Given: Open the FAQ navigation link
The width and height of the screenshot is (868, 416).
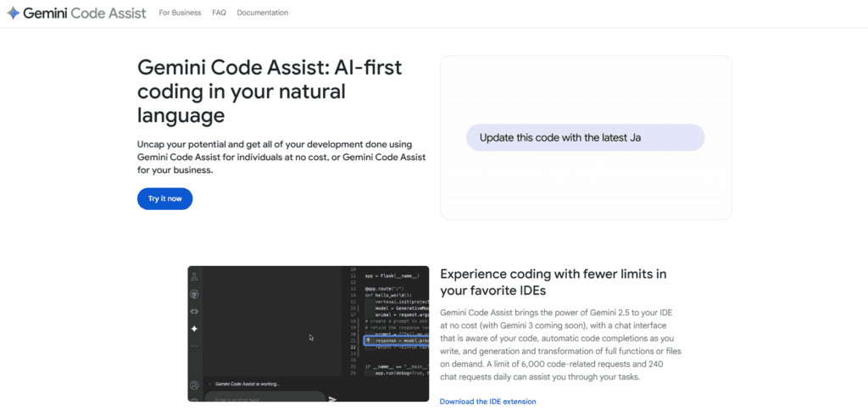Looking at the screenshot, I should [x=220, y=13].
